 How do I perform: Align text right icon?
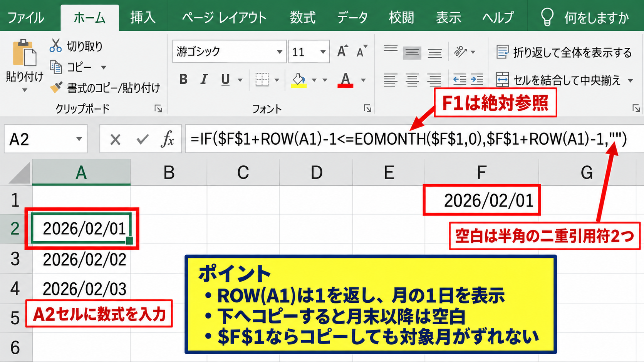point(434,80)
